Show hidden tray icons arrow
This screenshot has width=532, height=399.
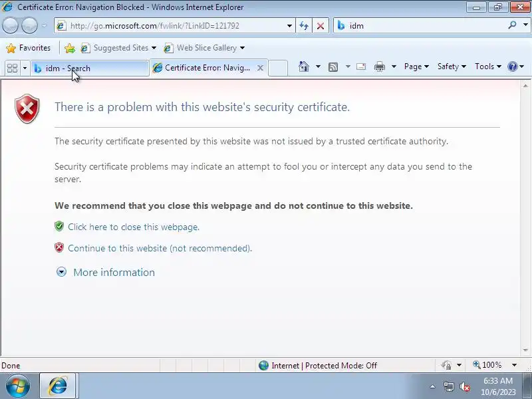(x=433, y=386)
